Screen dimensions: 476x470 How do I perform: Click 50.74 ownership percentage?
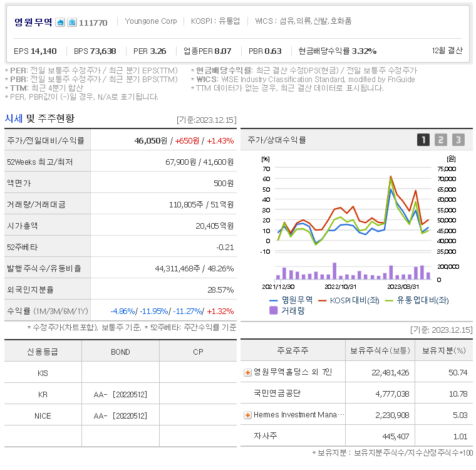458,372
